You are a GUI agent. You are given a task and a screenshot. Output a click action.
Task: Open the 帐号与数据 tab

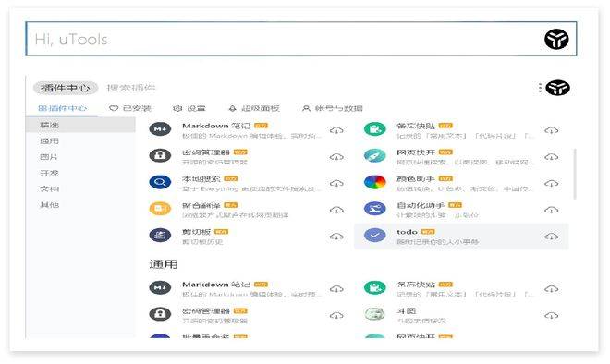(333, 108)
